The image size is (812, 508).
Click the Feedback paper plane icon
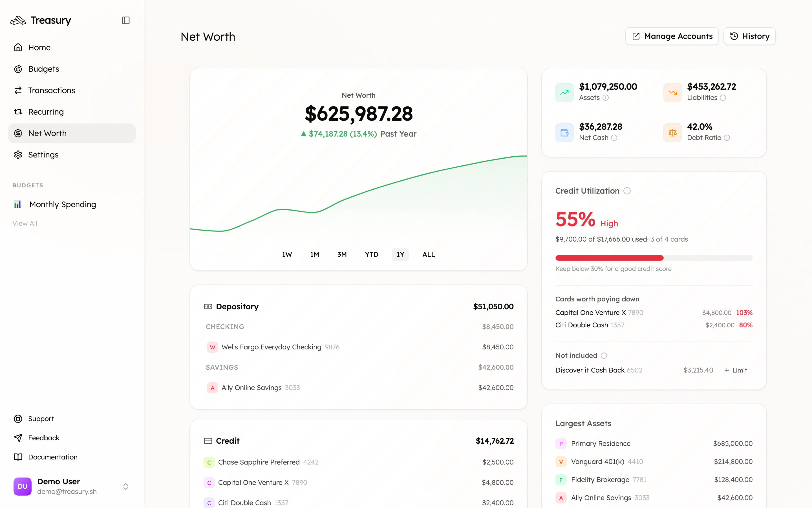(18, 438)
